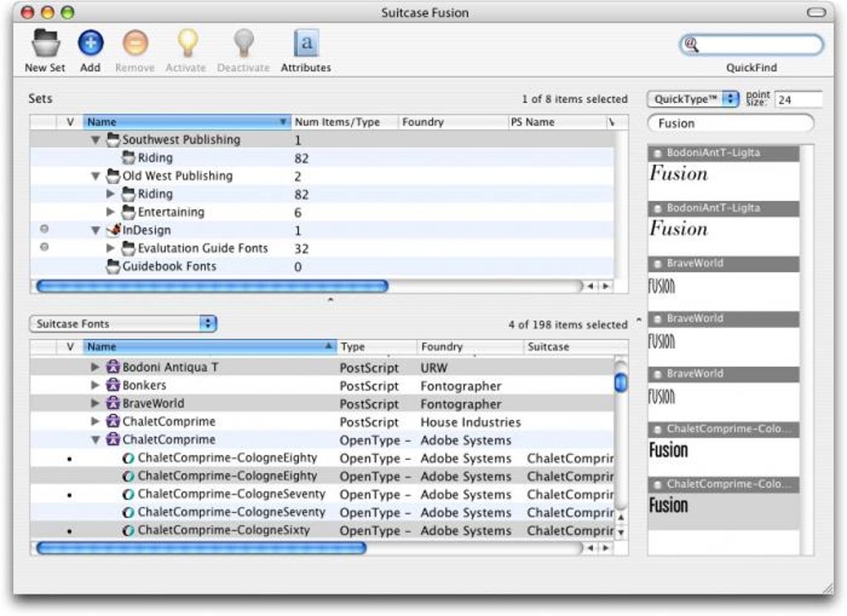
Task: Open the Suitcase Fonts dropdown
Action: [123, 324]
